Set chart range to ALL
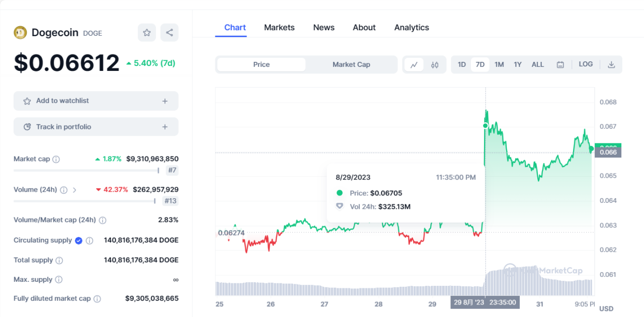The height and width of the screenshot is (317, 644). click(538, 65)
